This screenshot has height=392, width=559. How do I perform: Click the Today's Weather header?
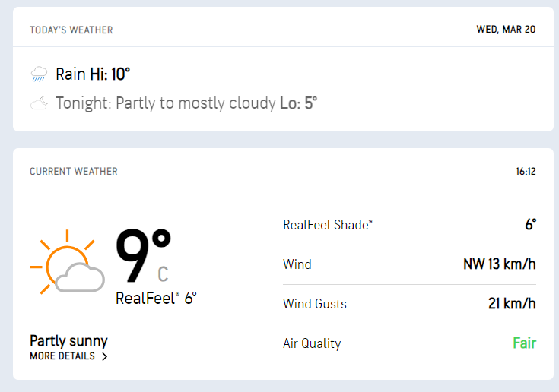click(71, 30)
